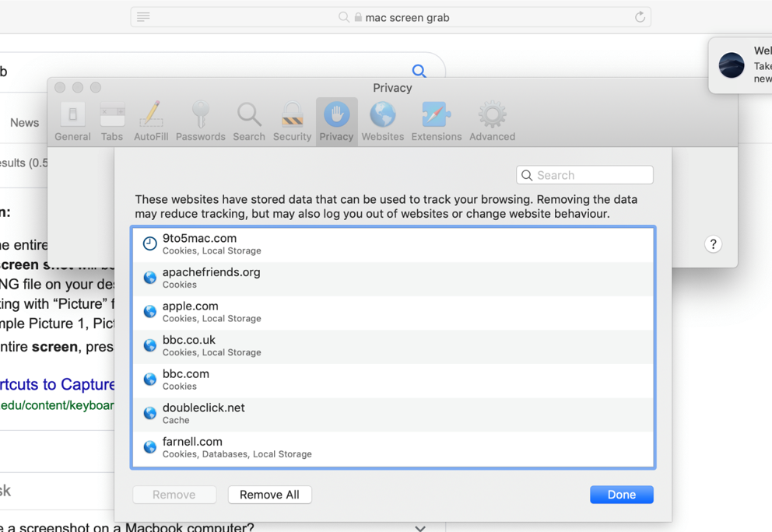Select the Privacy preferences pane
The width and height of the screenshot is (772, 532).
pos(337,121)
